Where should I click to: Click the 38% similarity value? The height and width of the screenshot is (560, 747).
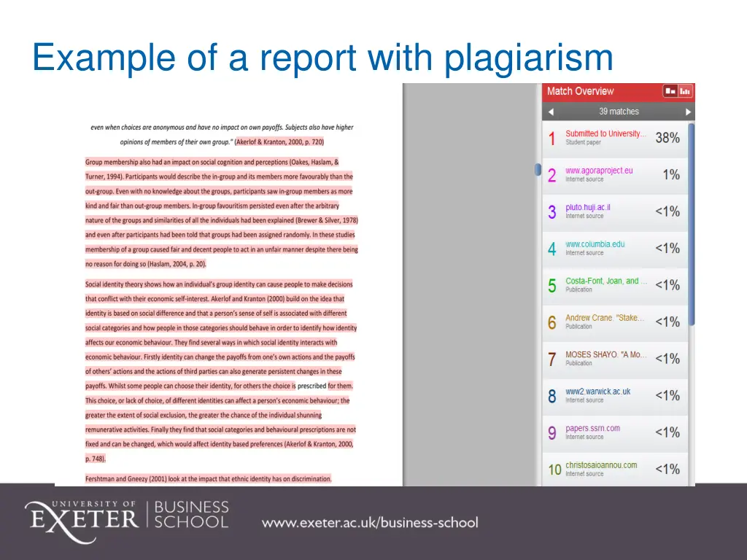coord(667,138)
